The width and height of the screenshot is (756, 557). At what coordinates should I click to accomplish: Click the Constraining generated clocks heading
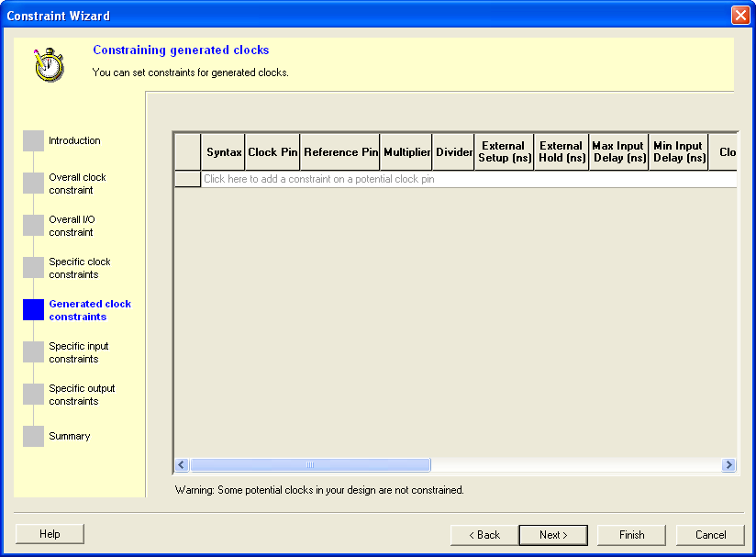181,50
